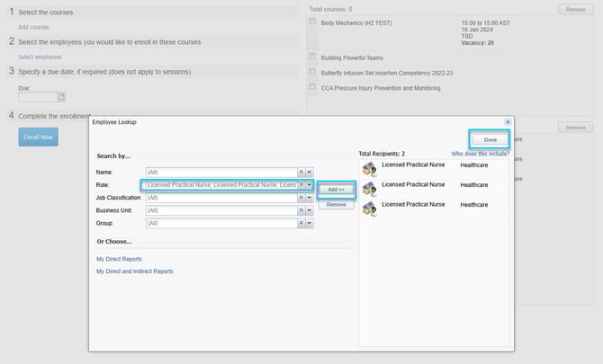
Task: Tick the Building Powerful Teams checkbox
Action: click(312, 58)
